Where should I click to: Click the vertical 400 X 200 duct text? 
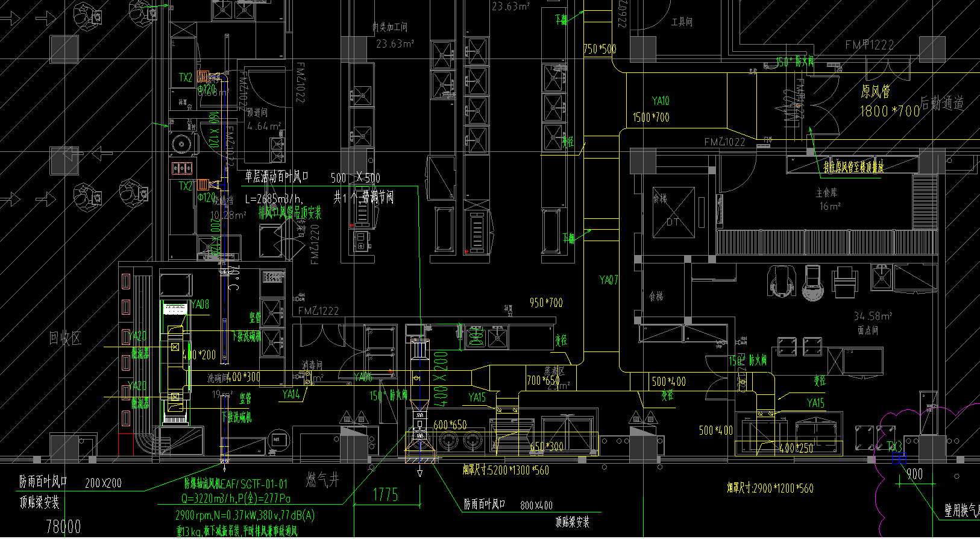point(441,379)
